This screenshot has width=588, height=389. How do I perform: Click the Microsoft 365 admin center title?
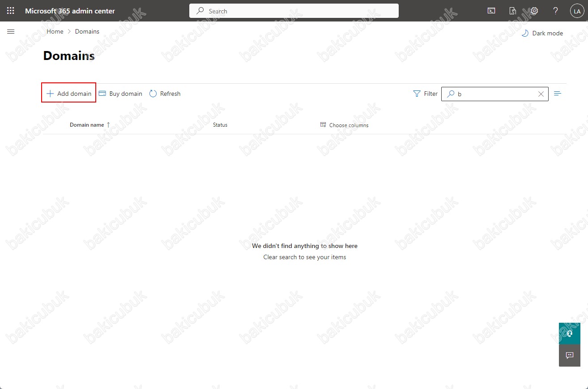70,11
